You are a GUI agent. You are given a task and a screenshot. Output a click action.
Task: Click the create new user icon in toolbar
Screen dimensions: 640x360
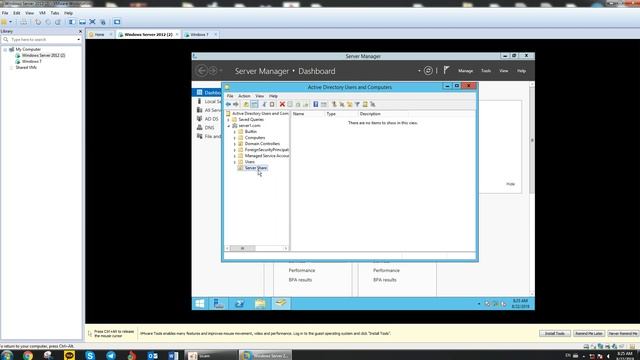(x=334, y=104)
